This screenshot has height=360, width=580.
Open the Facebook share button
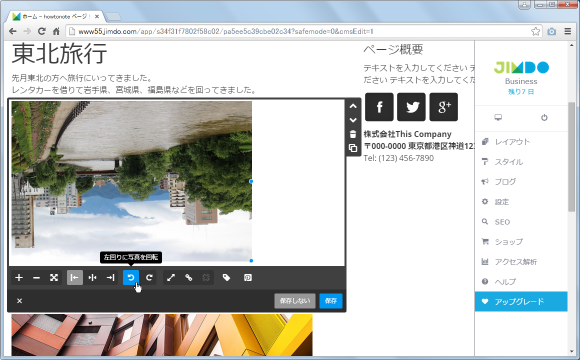pos(379,107)
